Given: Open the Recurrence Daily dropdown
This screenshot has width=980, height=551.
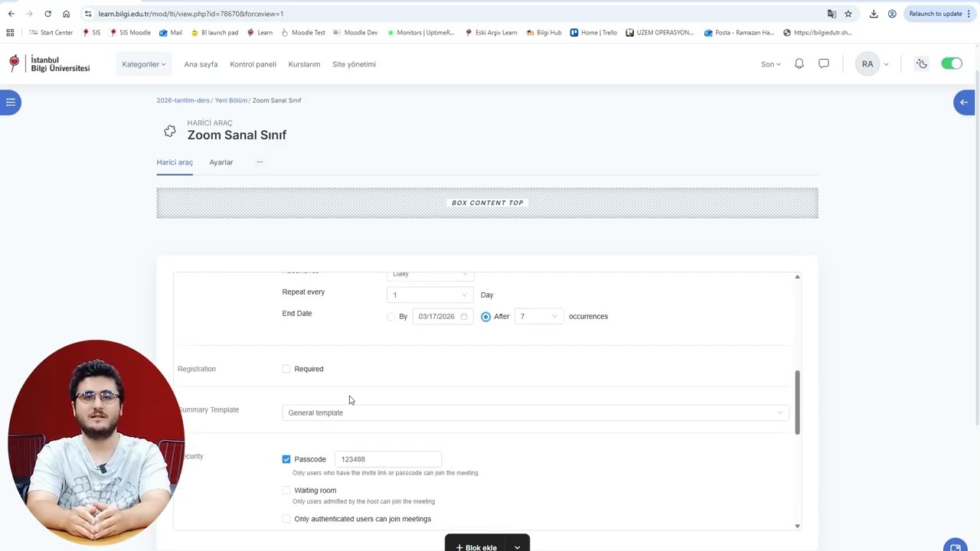Looking at the screenshot, I should (430, 275).
